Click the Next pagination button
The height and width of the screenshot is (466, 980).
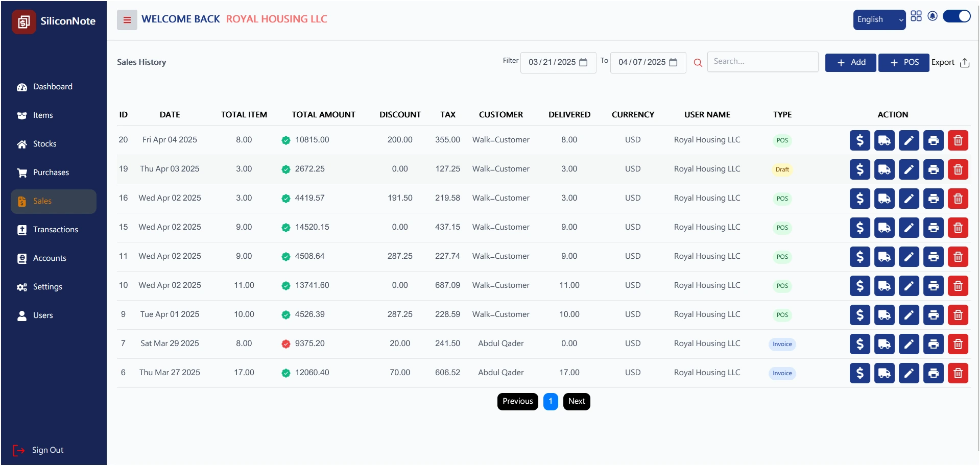tap(576, 401)
